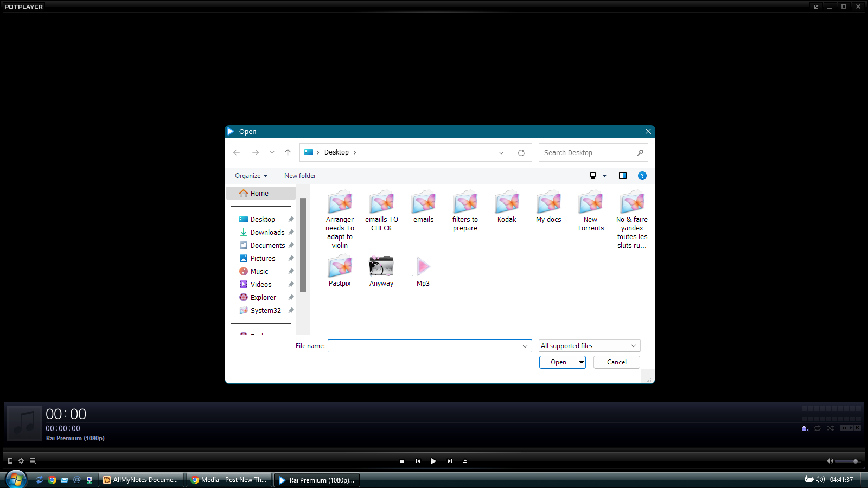
Task: Cancel the Open dialog
Action: [617, 362]
